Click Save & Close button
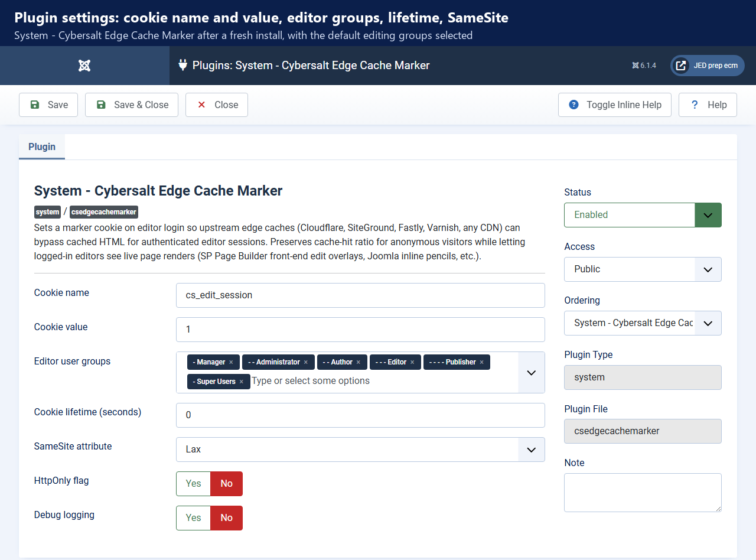Screen dimensions: 756x560 pyautogui.click(x=132, y=105)
